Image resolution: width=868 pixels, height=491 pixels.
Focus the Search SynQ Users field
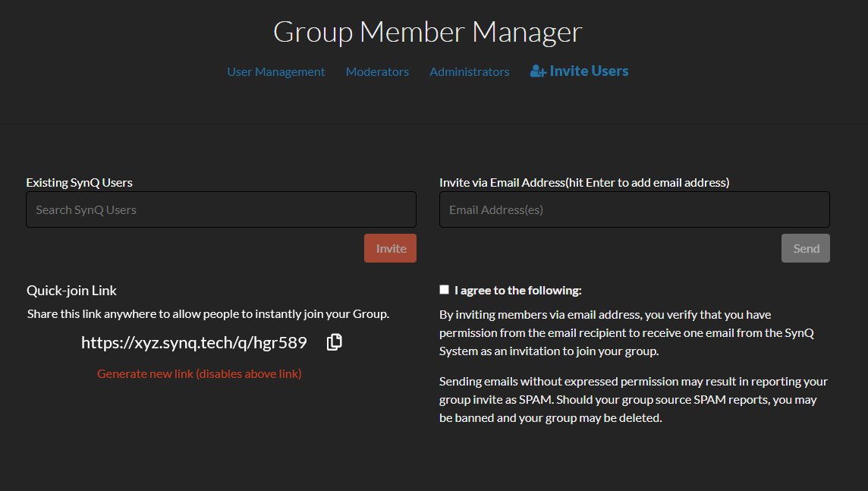[221, 209]
